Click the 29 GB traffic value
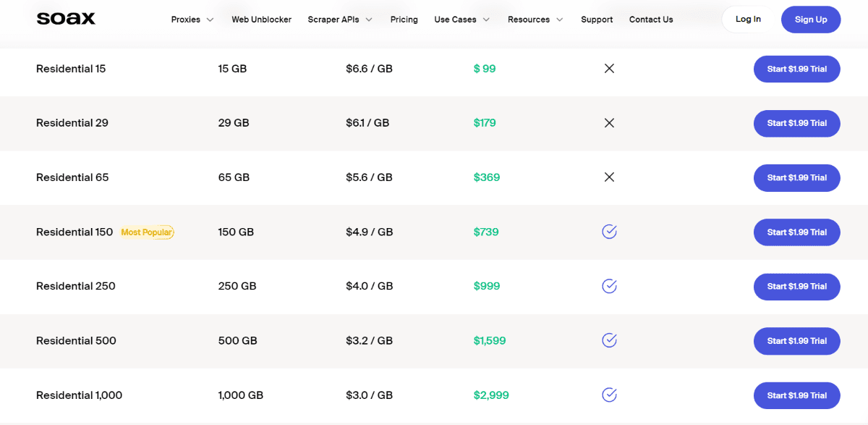 point(234,123)
